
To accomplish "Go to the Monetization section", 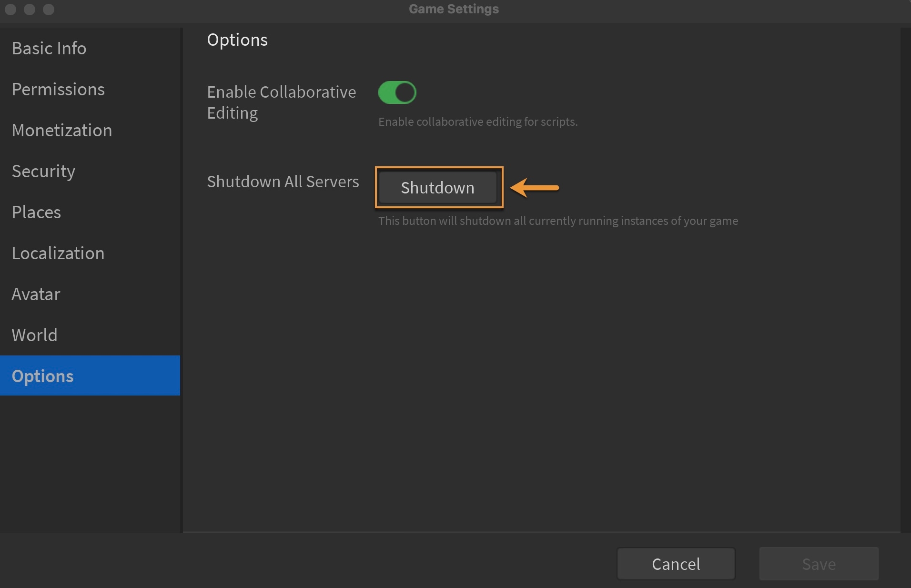I will [62, 130].
